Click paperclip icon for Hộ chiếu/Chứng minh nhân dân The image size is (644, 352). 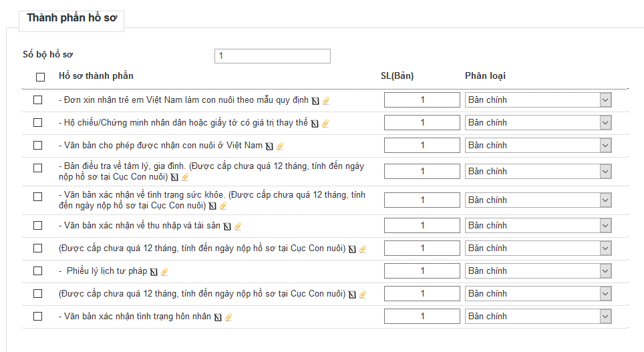[325, 124]
